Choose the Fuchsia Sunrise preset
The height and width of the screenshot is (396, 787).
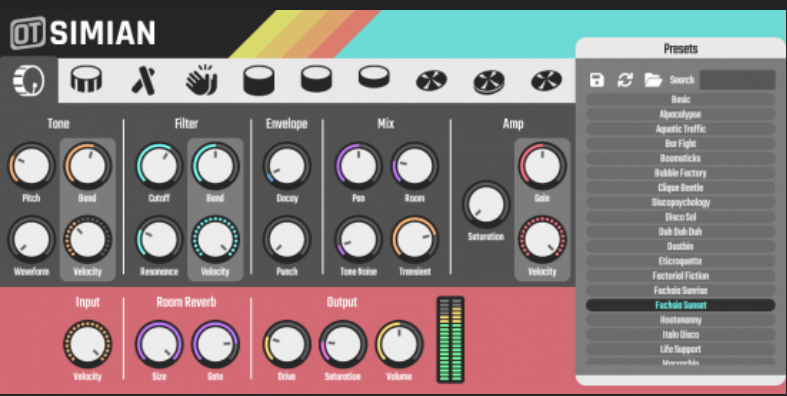tap(681, 290)
